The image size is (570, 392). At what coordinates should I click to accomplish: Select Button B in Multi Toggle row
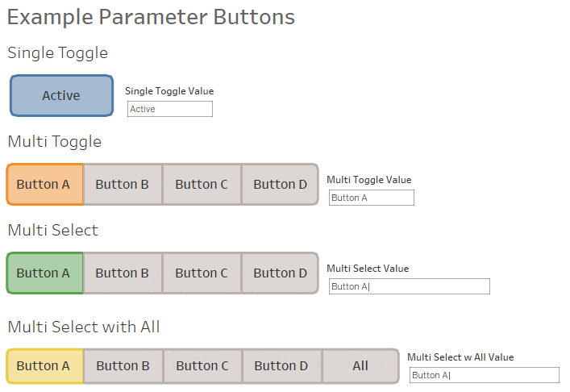(123, 185)
